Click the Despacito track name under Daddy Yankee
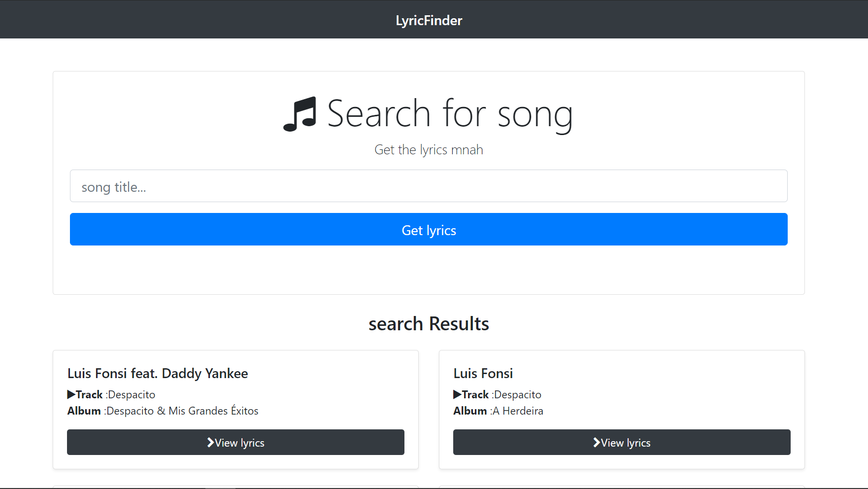Screen dimensions: 868x489 tap(132, 395)
